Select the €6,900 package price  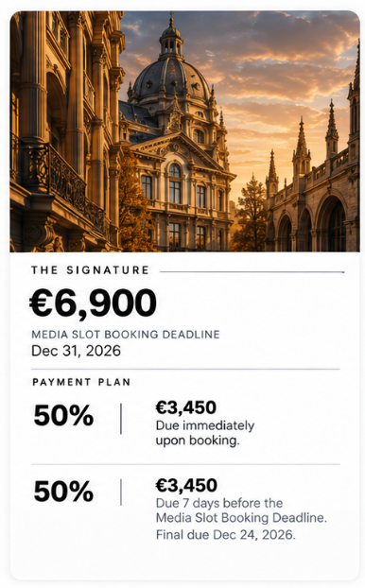(x=93, y=303)
